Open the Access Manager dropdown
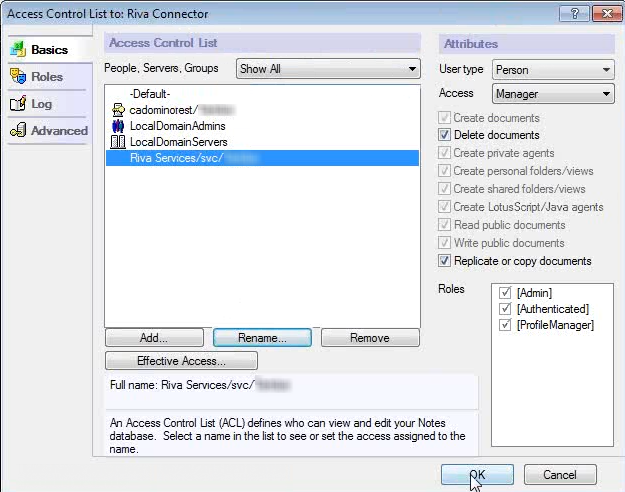Viewport: 625px width, 492px height. click(553, 94)
